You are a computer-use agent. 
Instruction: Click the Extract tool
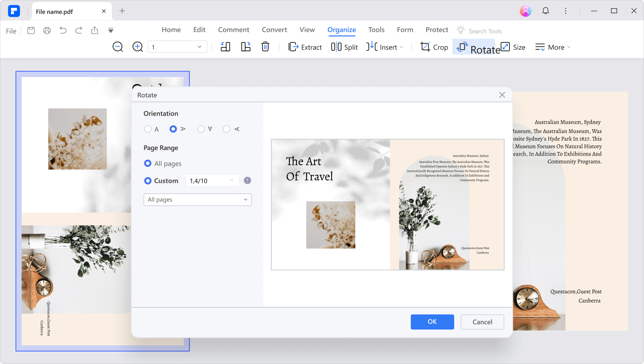(305, 47)
